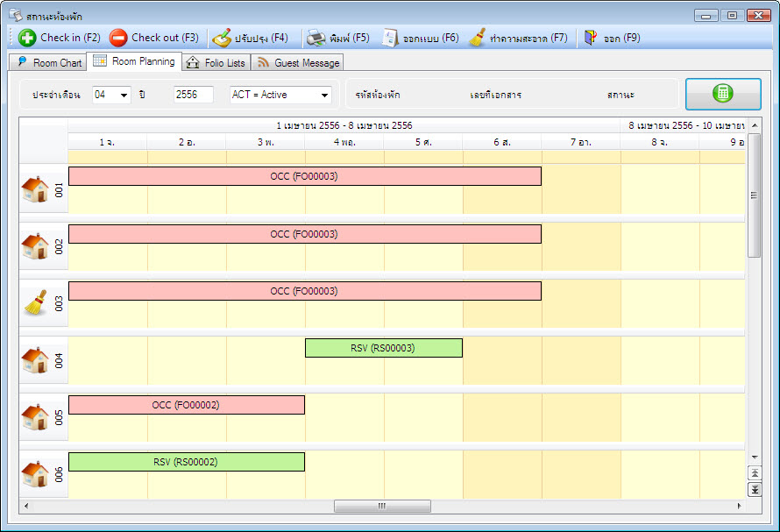Screen dimensions: 780x532
Task: Click the Check out (F3) label
Action: pyautogui.click(x=165, y=38)
